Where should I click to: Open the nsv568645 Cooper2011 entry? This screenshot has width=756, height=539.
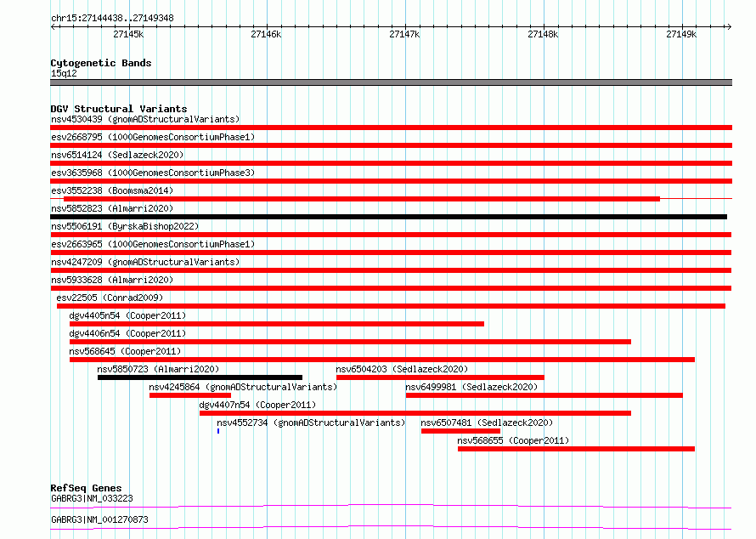click(125, 351)
